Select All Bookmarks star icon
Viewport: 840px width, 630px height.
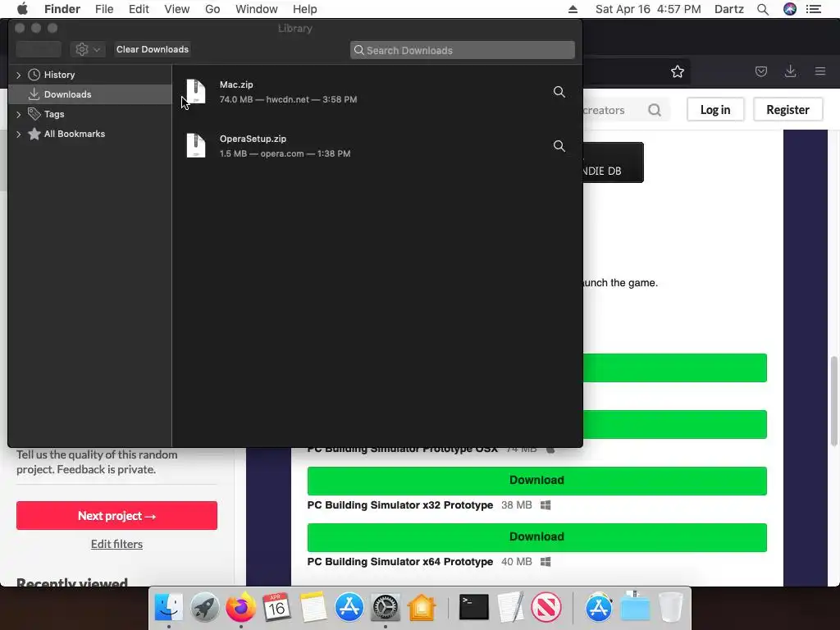(34, 134)
